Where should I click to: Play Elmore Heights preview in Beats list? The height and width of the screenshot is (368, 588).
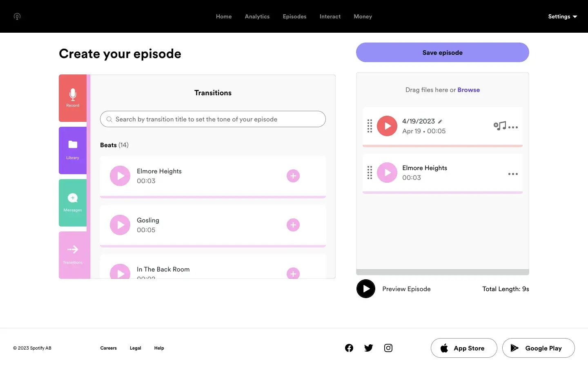point(120,176)
